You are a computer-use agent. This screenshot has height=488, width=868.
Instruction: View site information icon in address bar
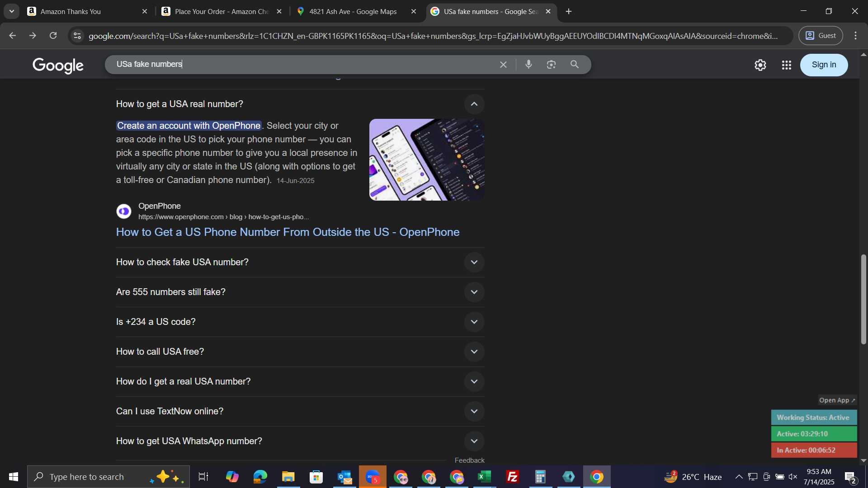point(77,36)
